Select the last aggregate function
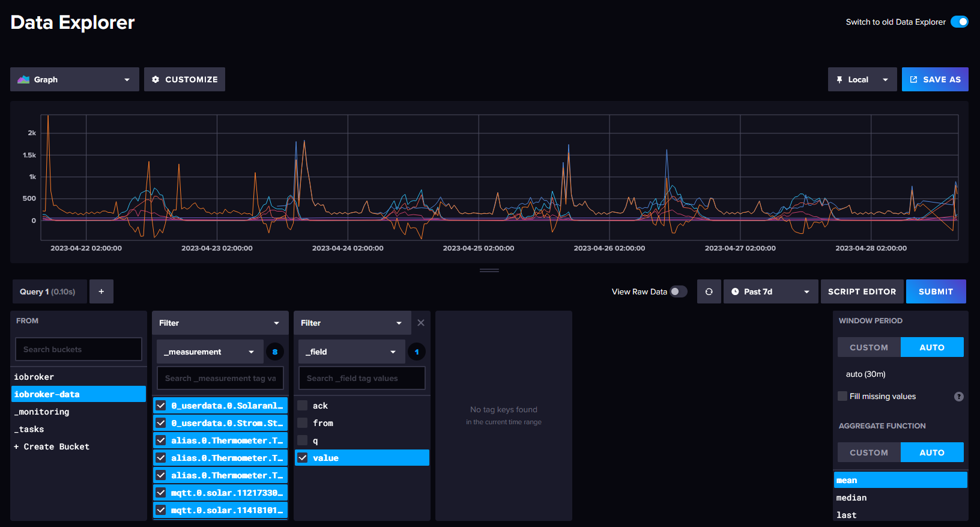Viewport: 980px width, 527px height. coord(901,515)
